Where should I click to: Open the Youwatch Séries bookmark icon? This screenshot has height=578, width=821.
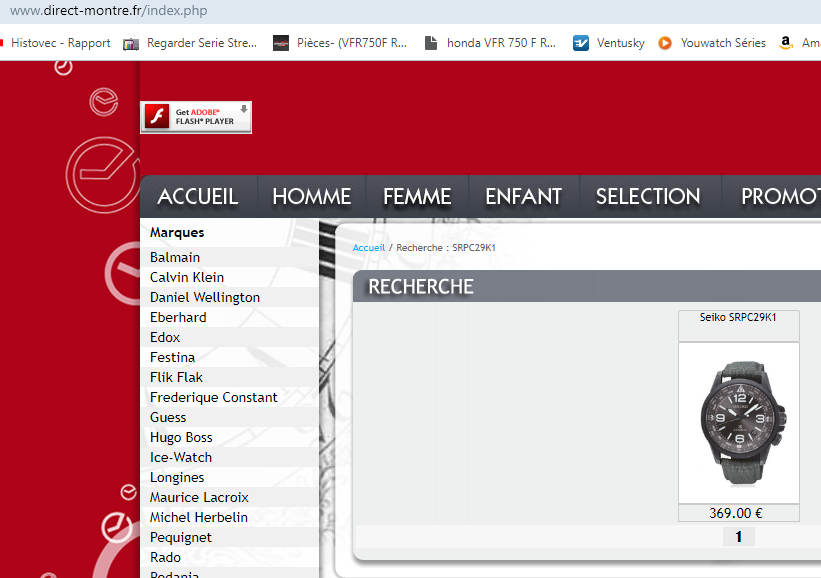[665, 43]
